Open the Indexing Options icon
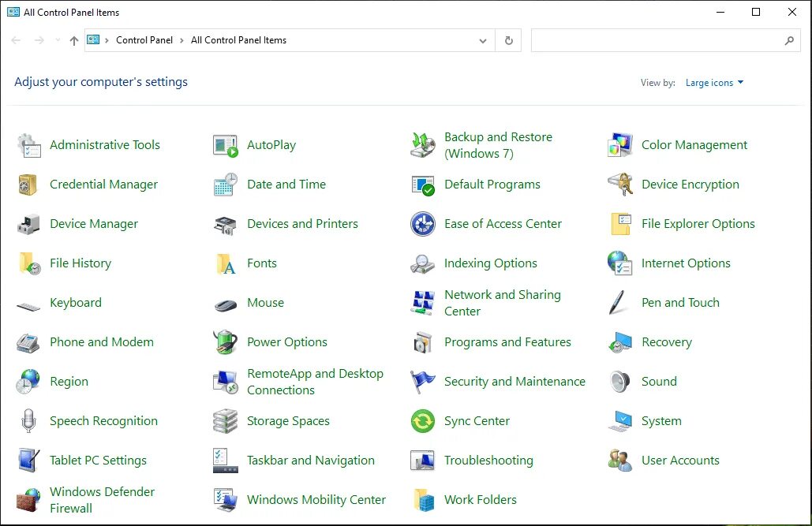 tap(423, 264)
